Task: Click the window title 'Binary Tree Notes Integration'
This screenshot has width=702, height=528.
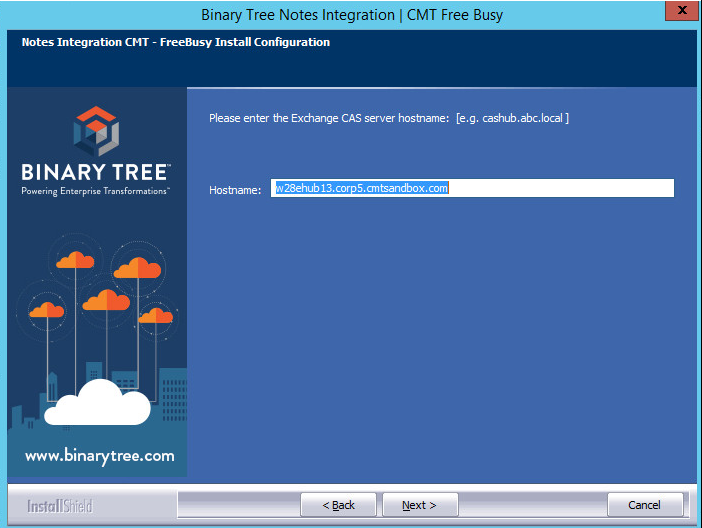Action: 298,15
